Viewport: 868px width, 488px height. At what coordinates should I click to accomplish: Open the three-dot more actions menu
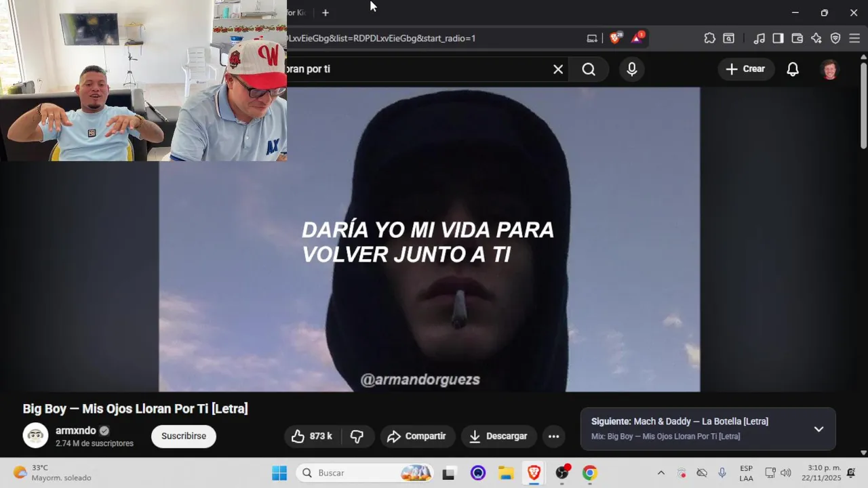coord(553,436)
